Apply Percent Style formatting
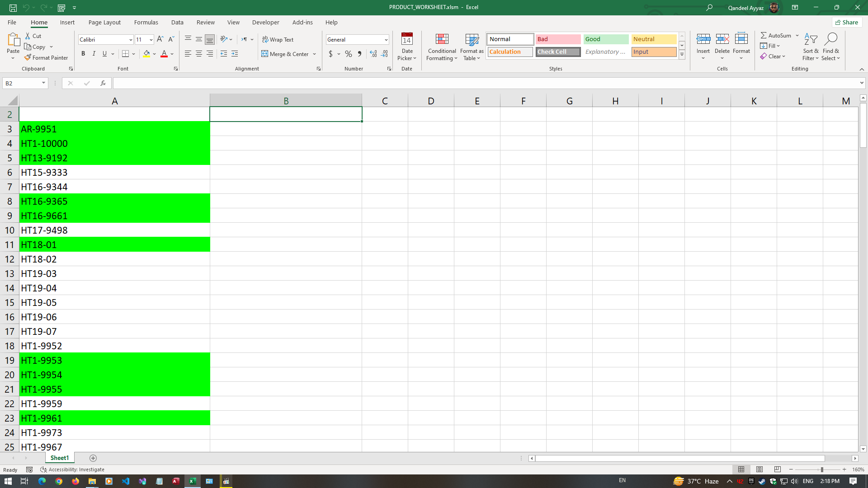868x488 pixels. tap(348, 54)
